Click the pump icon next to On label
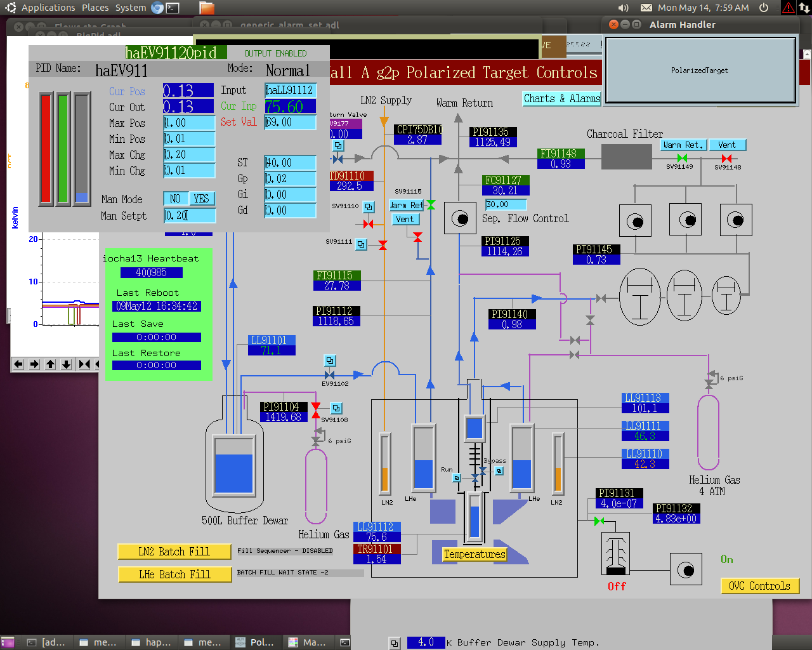812x650 pixels. [686, 569]
